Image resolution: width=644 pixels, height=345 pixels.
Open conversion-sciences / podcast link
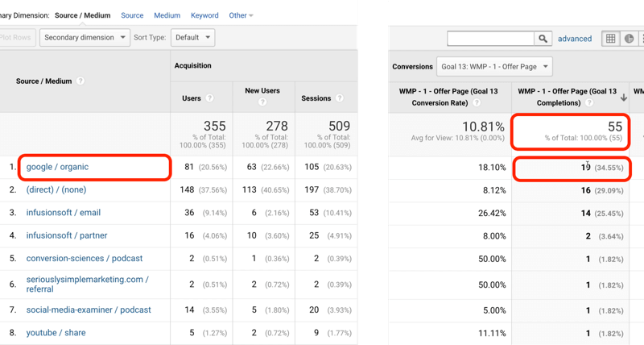[85, 259]
